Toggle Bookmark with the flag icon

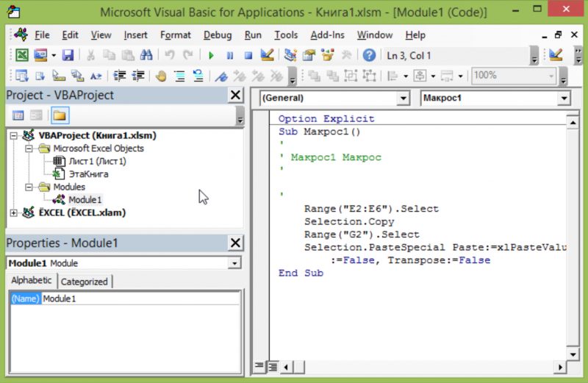pos(221,76)
